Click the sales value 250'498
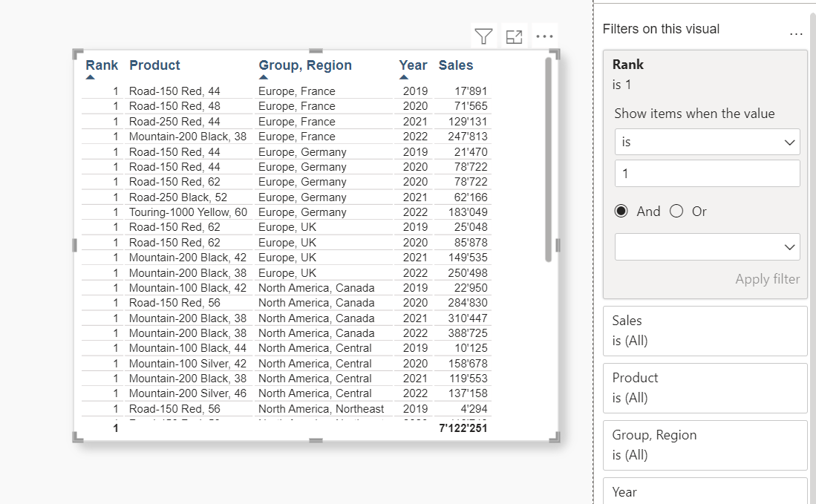 click(467, 273)
